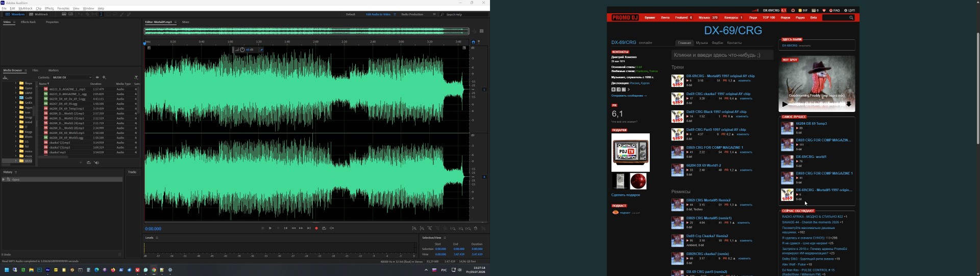The height and width of the screenshot is (276, 980).
Task: Show the Spectral Frequency Display
Action: tap(64, 14)
